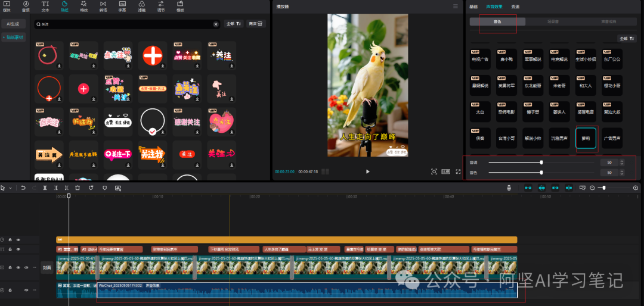Open the 全部 filter dropdown in sticker panel

(233, 24)
